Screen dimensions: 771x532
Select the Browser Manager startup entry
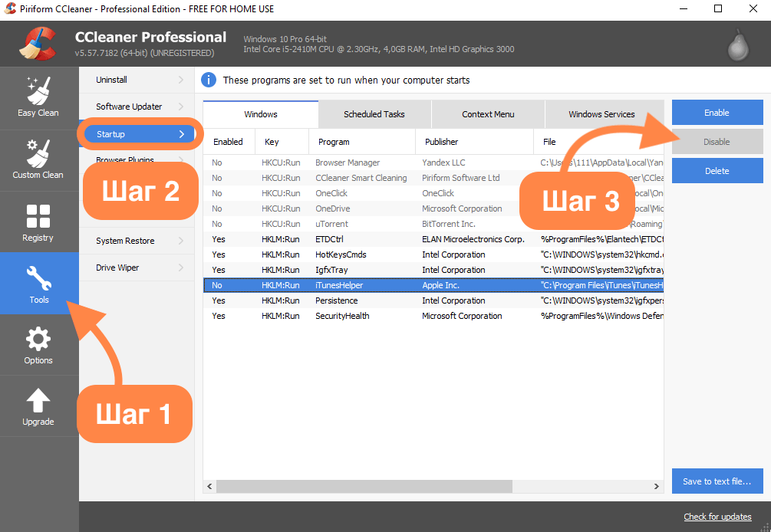433,163
